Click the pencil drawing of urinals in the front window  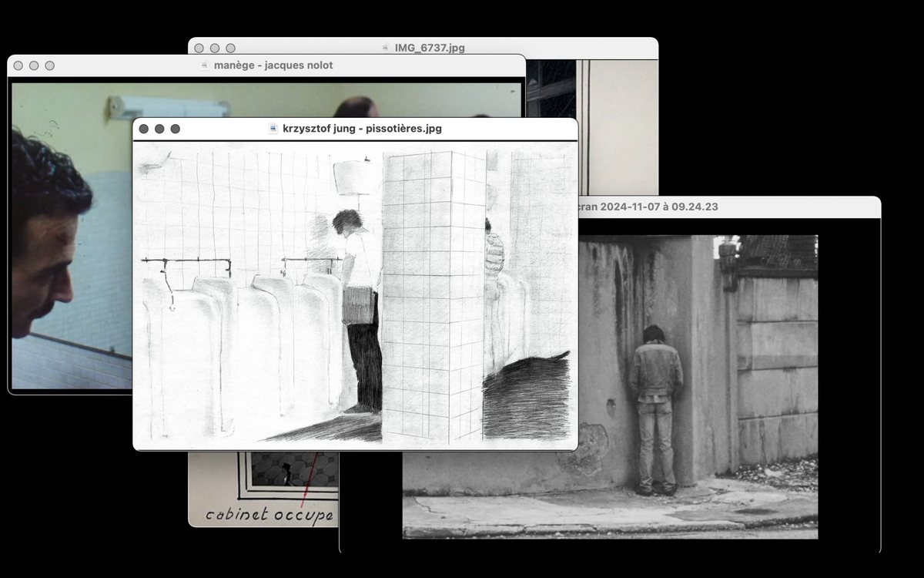[355, 296]
